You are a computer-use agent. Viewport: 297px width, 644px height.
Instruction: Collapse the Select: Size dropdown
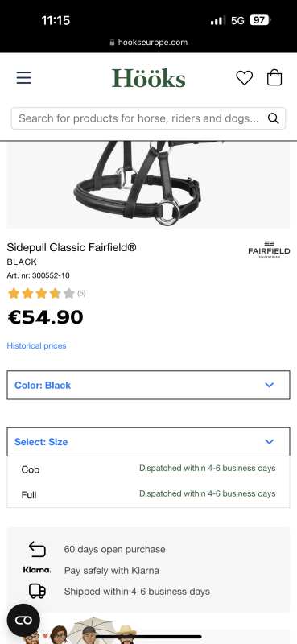(x=148, y=441)
